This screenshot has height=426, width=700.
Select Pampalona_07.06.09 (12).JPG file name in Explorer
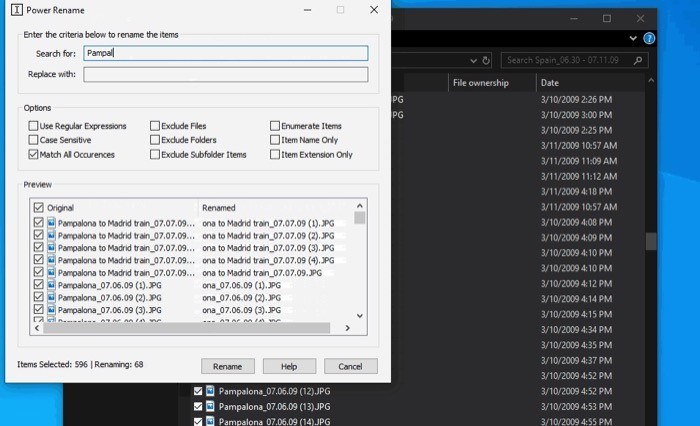[274, 391]
